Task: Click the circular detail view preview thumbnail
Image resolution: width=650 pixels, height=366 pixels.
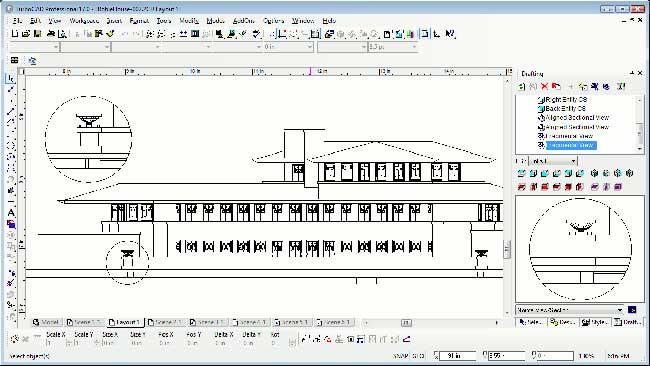Action: [x=580, y=249]
